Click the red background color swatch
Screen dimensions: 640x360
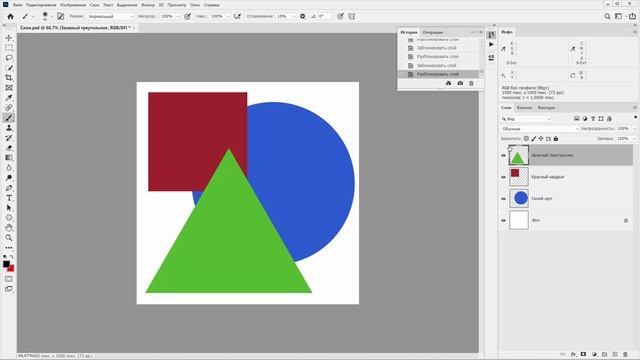pos(11,269)
